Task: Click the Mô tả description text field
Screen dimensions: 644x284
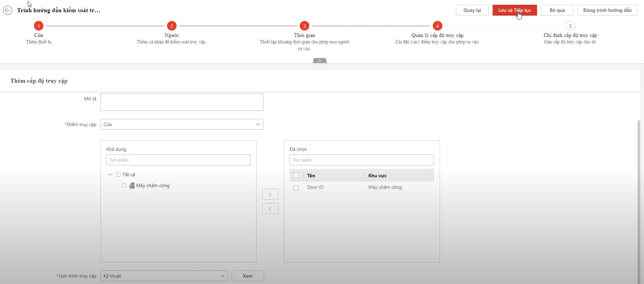Action: click(182, 102)
